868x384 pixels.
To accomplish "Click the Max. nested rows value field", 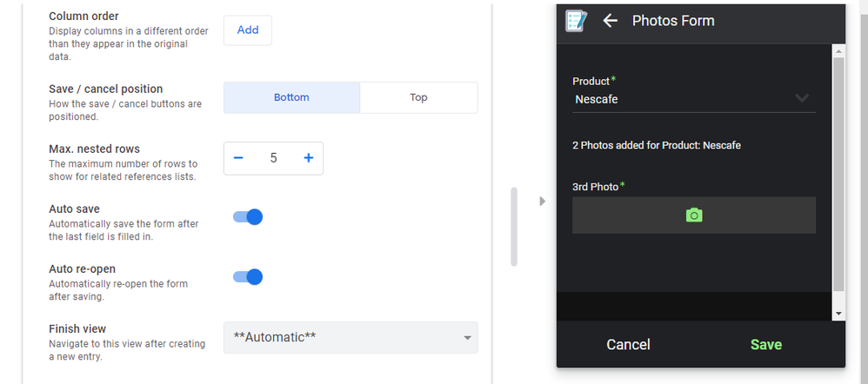I will pyautogui.click(x=273, y=158).
